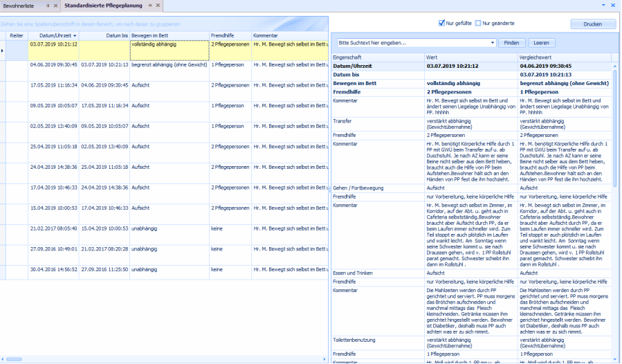This screenshot has height=364, width=622.
Task: Click the left arrow of the horizontal scrollbar
Action: [3, 359]
